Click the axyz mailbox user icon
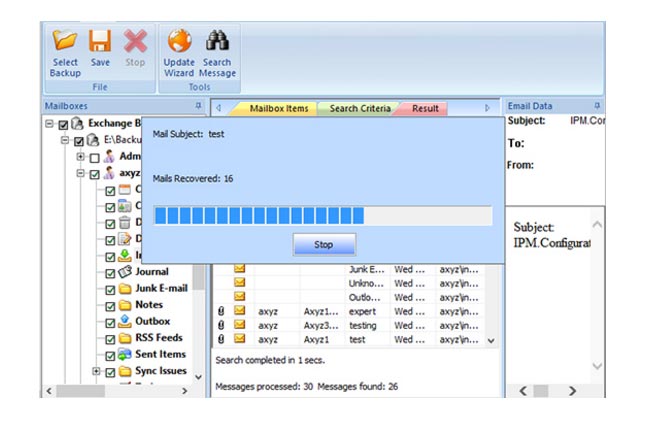The height and width of the screenshot is (421, 645). [109, 173]
